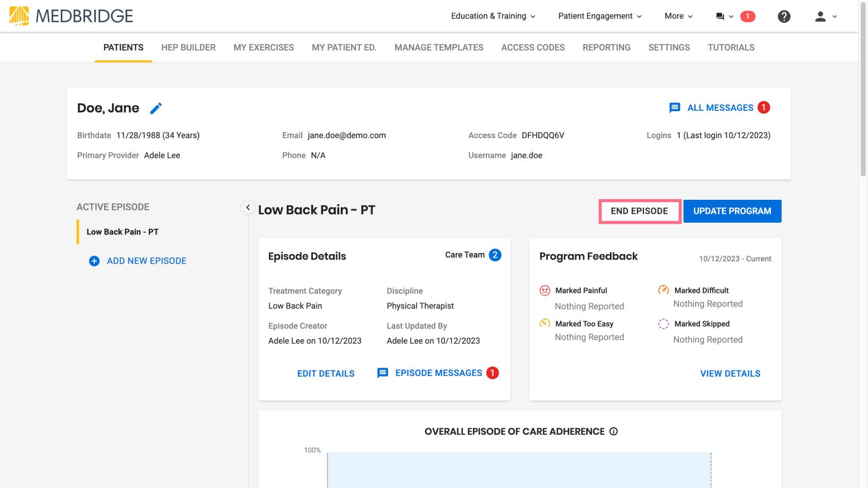Go to MANAGE TEMPLATES tab
The height and width of the screenshot is (488, 868).
point(439,48)
